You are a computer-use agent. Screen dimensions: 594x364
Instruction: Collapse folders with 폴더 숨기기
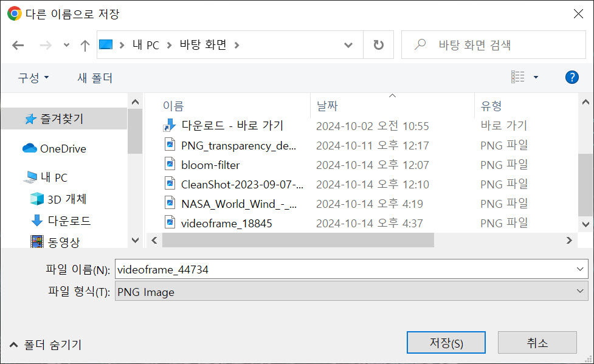(x=46, y=345)
